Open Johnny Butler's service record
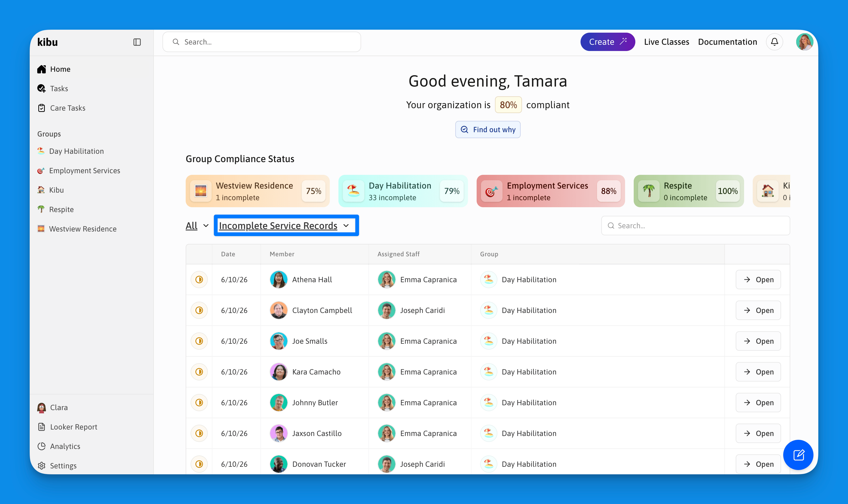848x504 pixels. (758, 402)
